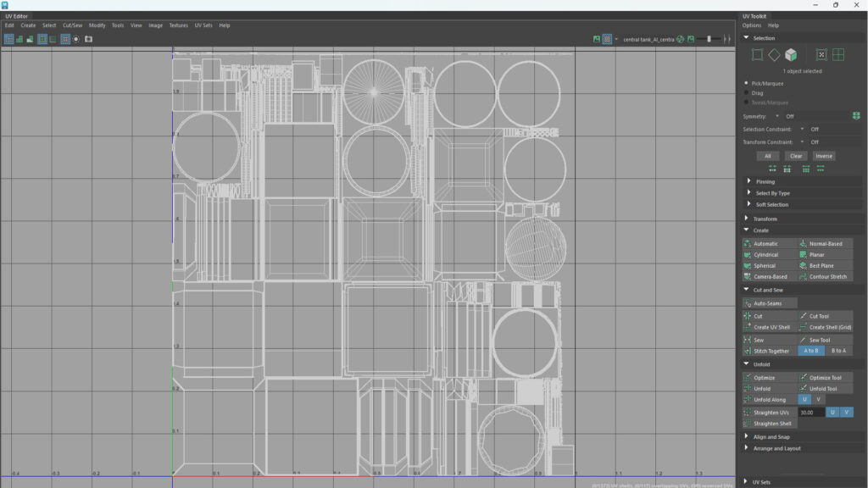Image resolution: width=868 pixels, height=488 pixels.
Task: Select the edge diamond selection mode icon
Action: [x=774, y=55]
